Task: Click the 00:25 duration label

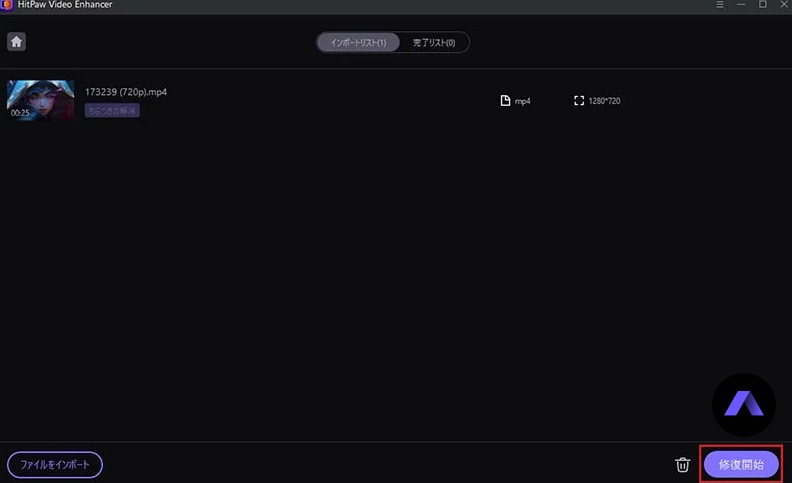Action: point(20,113)
